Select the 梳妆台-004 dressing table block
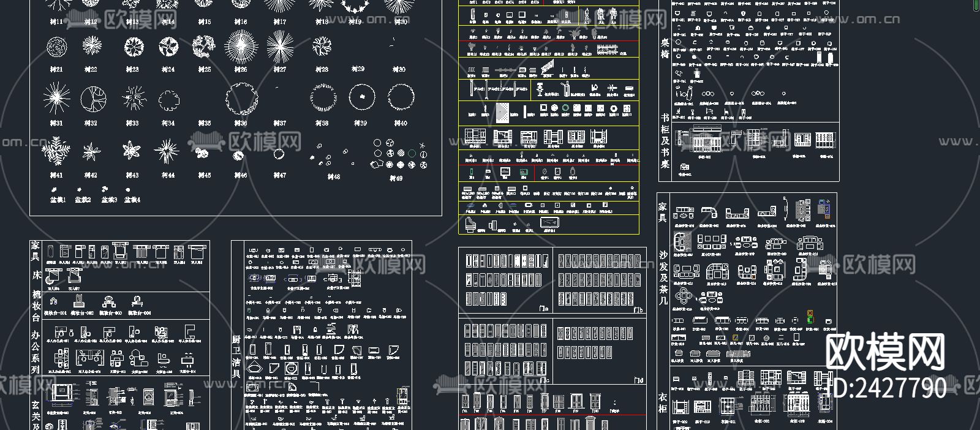The width and height of the screenshot is (980, 430). 136,301
